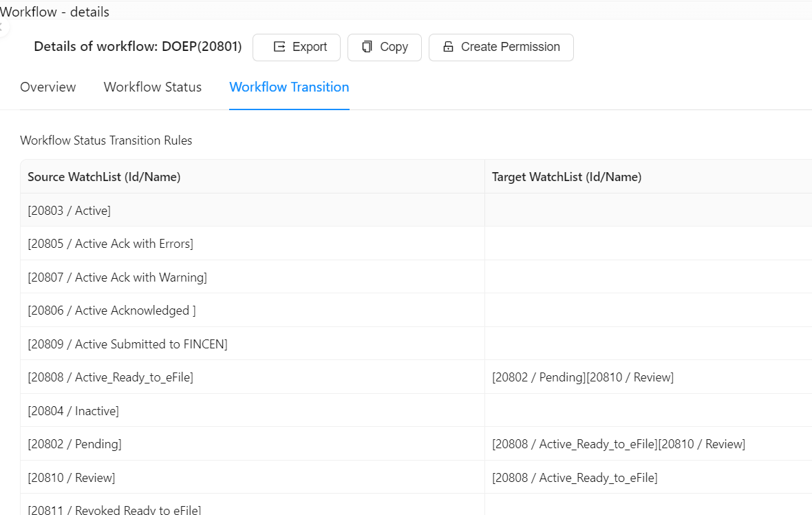Select the [20803 / Active] row
The width and height of the screenshot is (812, 515).
[x=416, y=210]
